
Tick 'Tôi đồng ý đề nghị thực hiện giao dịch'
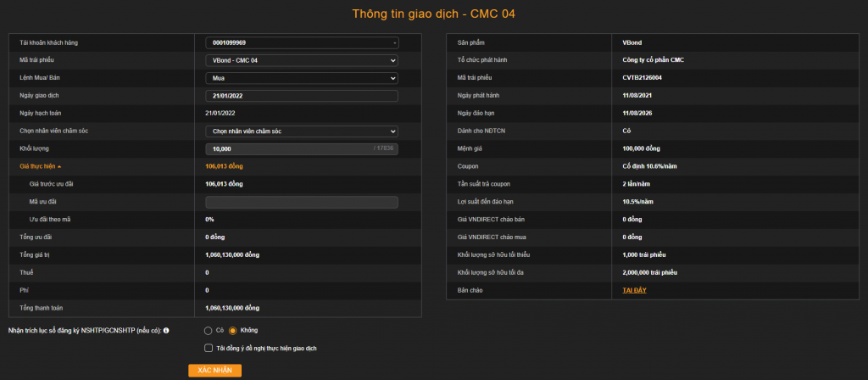point(209,348)
